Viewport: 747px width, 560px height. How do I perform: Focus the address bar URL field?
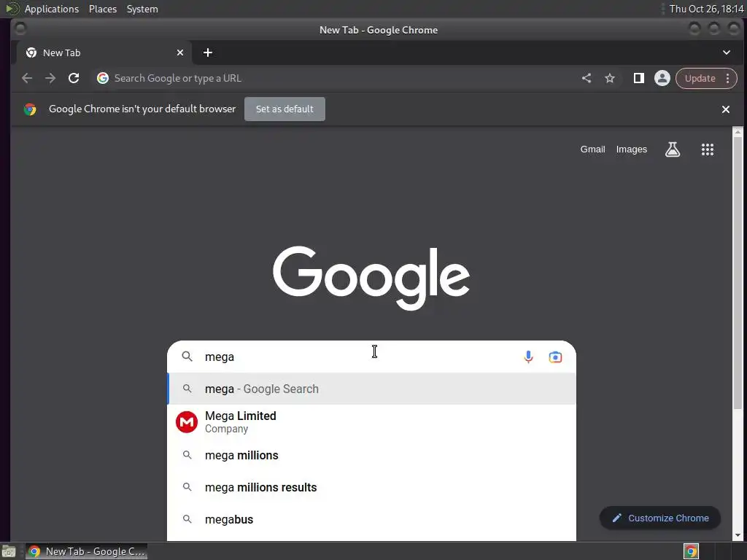(333, 78)
